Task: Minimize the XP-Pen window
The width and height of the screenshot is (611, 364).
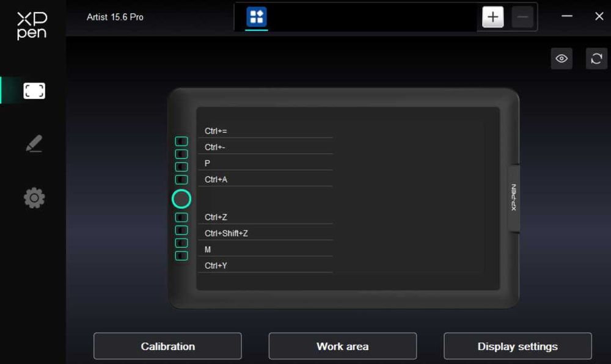Action: (567, 16)
